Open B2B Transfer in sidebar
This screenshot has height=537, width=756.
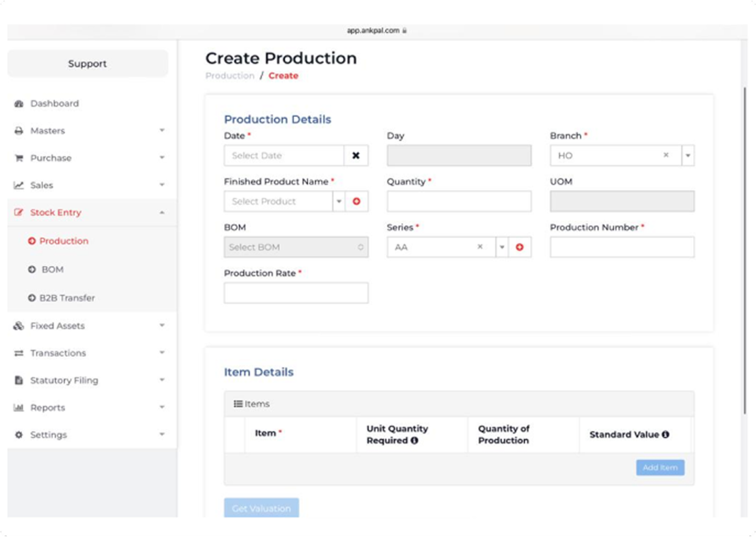(x=67, y=298)
